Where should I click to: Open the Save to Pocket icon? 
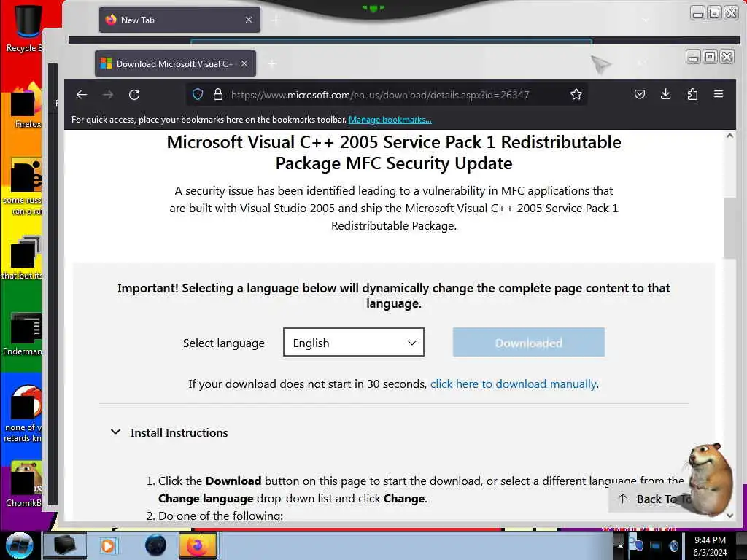tap(640, 94)
